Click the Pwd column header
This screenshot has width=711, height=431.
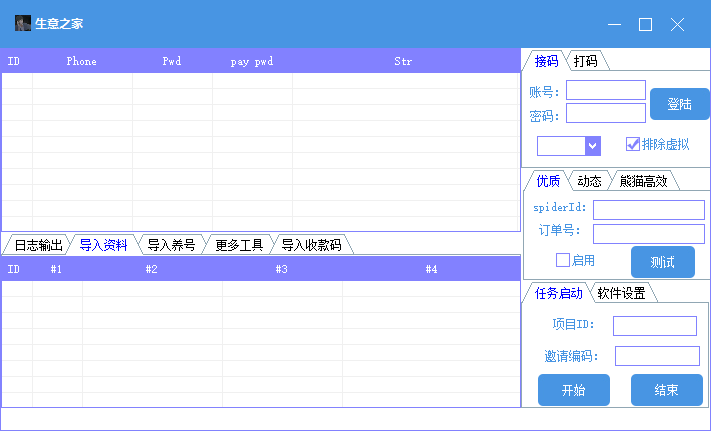pos(172,61)
